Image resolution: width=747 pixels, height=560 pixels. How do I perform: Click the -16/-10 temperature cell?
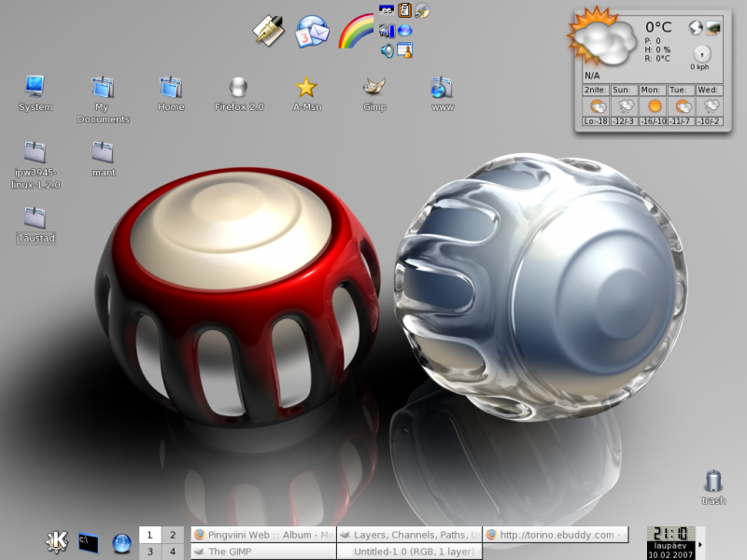[653, 121]
